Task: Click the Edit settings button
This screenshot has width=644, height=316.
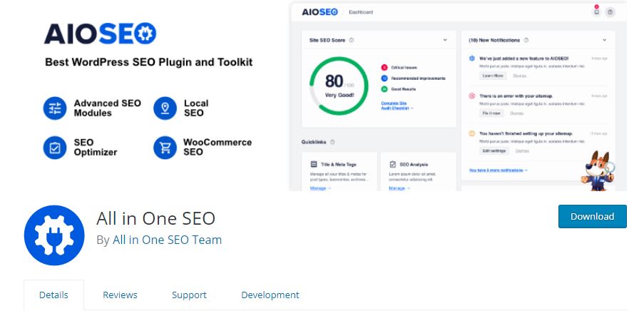Action: tap(494, 151)
